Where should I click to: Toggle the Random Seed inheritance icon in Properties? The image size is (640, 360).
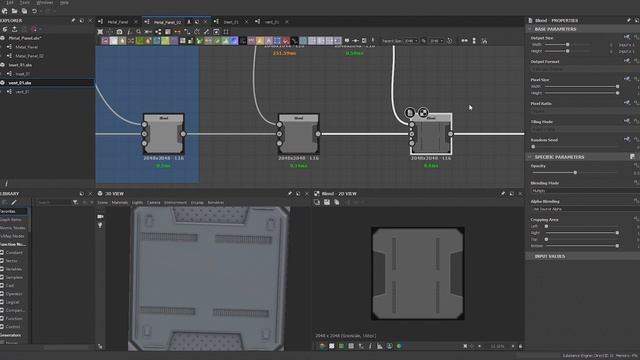[x=627, y=140]
